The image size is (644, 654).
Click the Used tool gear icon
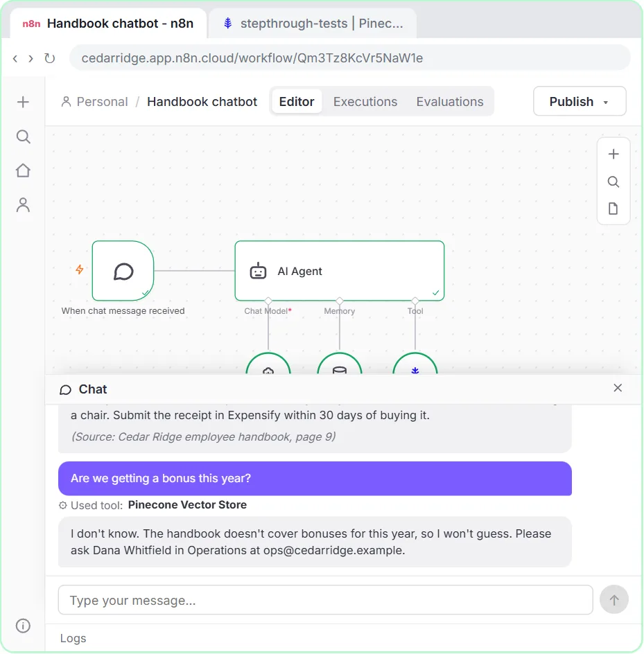point(62,505)
